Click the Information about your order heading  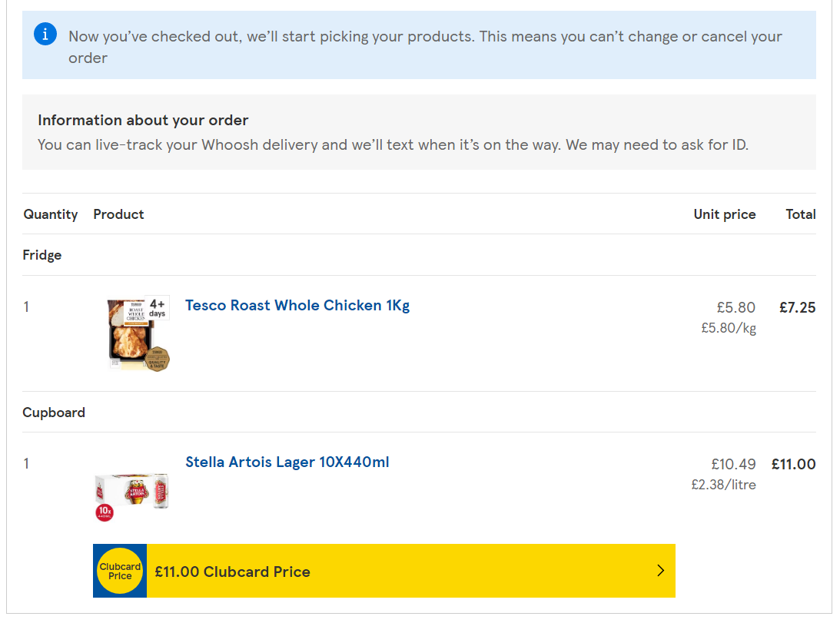pyautogui.click(x=143, y=121)
